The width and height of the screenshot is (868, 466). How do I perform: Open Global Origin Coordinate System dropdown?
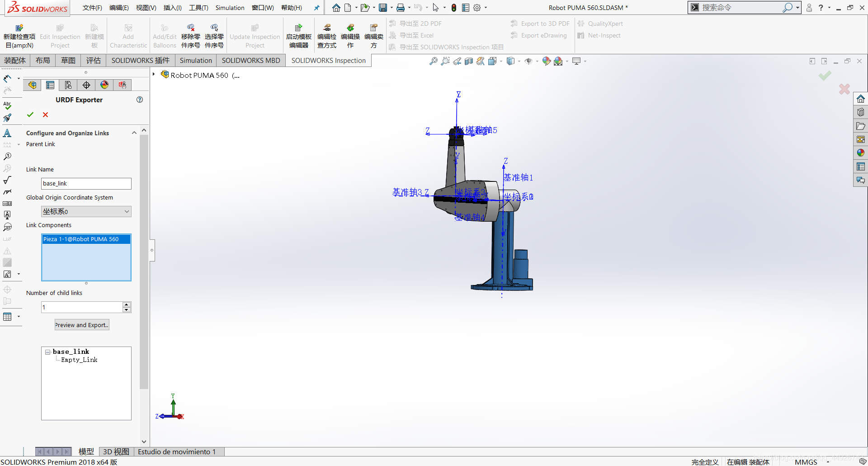pos(127,211)
